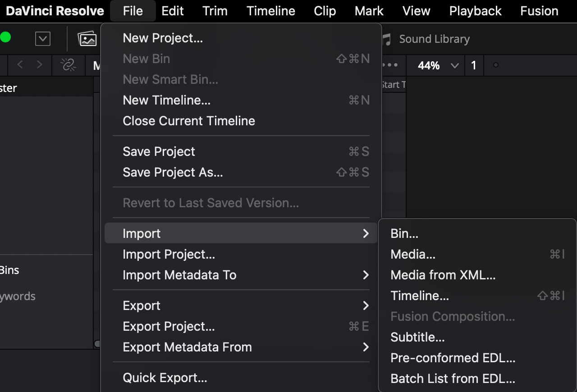Navigate forward with right chevron
The width and height of the screenshot is (577, 392).
[40, 65]
